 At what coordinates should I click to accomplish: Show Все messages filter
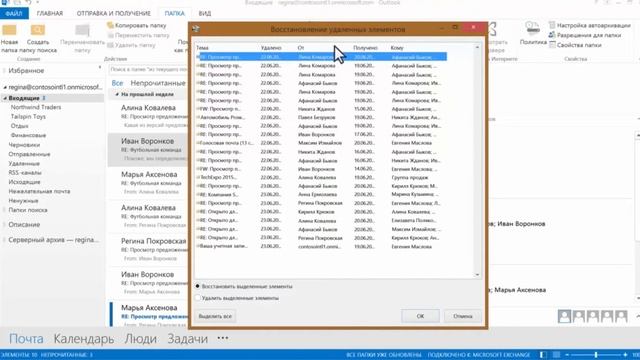117,83
